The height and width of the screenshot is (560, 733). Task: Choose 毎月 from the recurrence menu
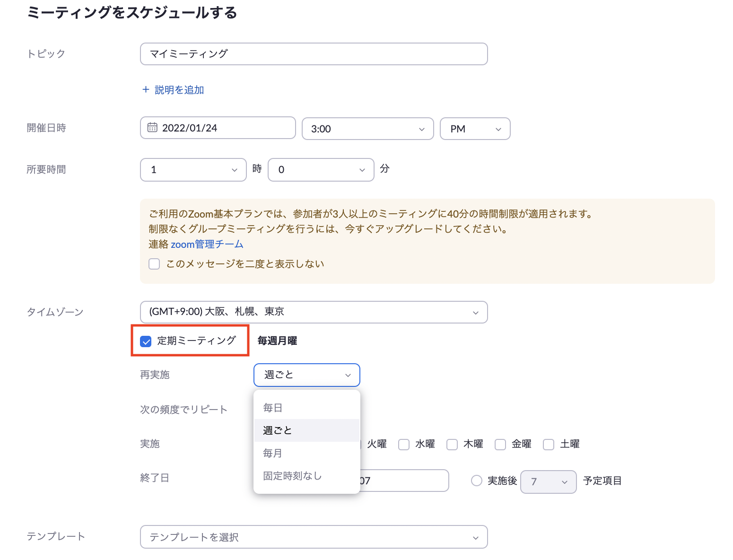click(273, 453)
